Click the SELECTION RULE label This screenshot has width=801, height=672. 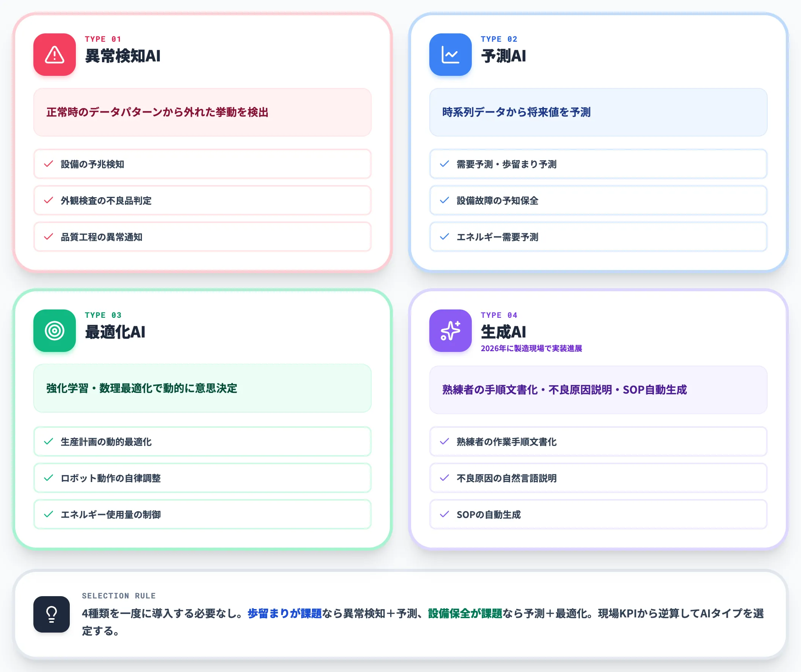coord(119,596)
